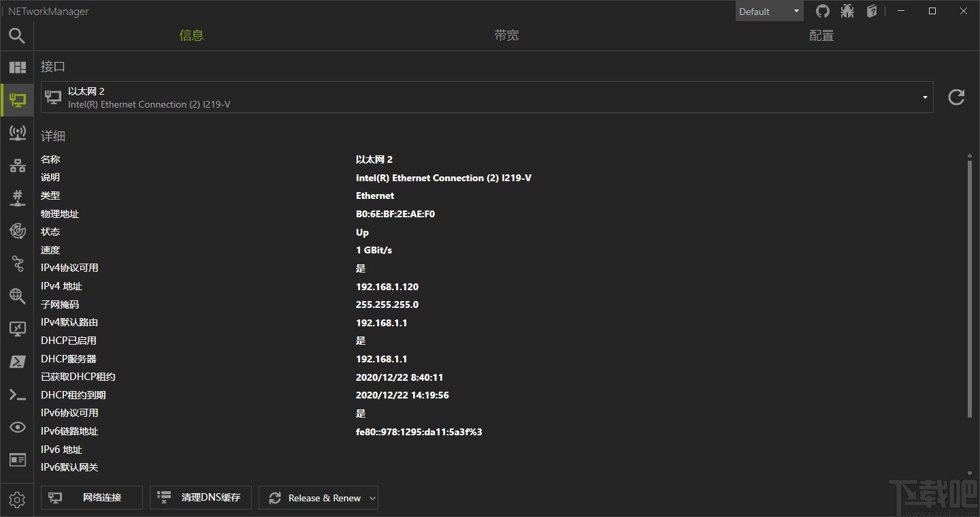
Task: Select the port scanner sidebar icon
Action: (17, 198)
